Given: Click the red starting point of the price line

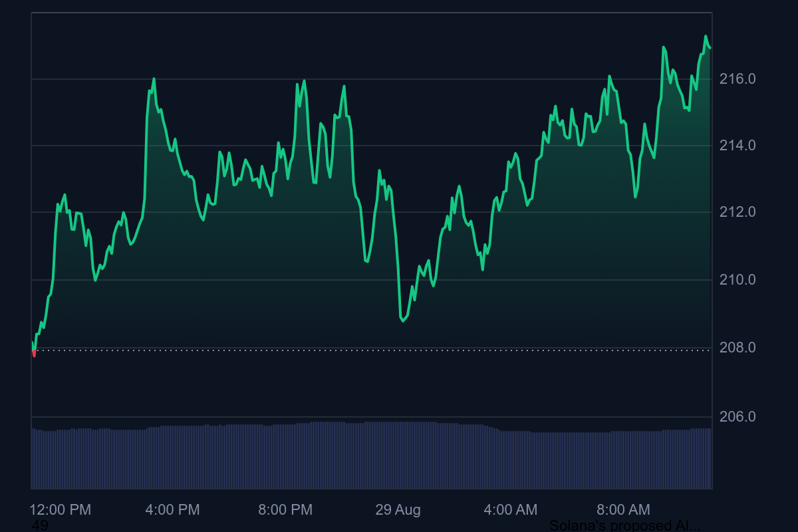Looking at the screenshot, I should pyautogui.click(x=34, y=353).
